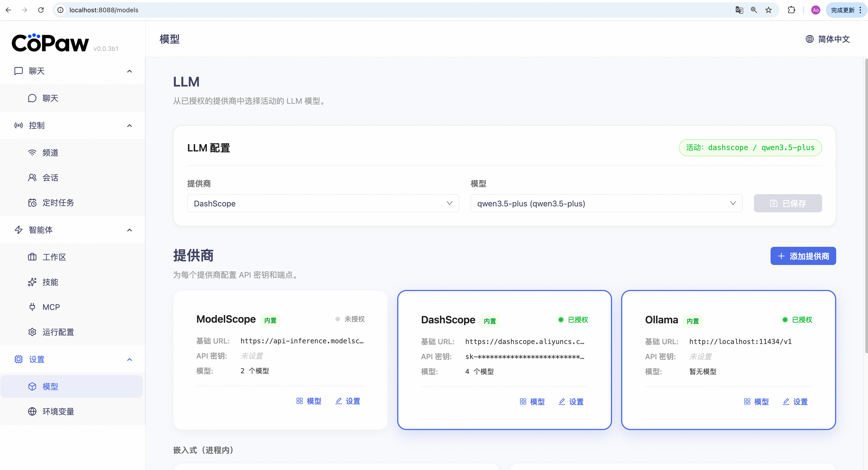Click the 聊天 section speech-box icon
Viewport: 868px width, 470px height.
click(19, 71)
